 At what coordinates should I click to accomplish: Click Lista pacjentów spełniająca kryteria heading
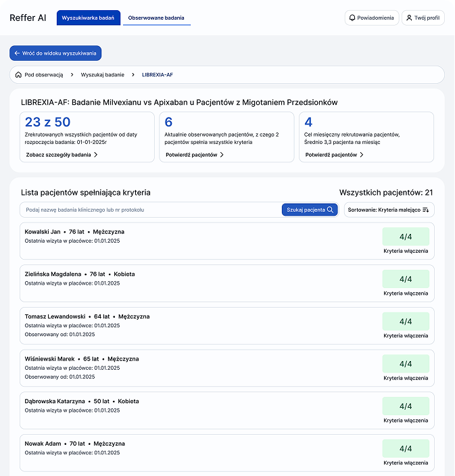86,193
